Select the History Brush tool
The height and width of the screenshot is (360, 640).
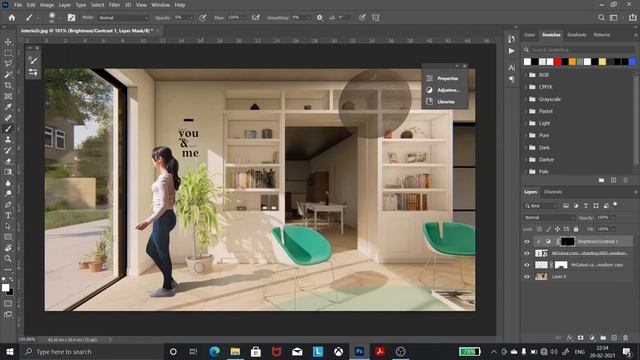click(x=8, y=150)
